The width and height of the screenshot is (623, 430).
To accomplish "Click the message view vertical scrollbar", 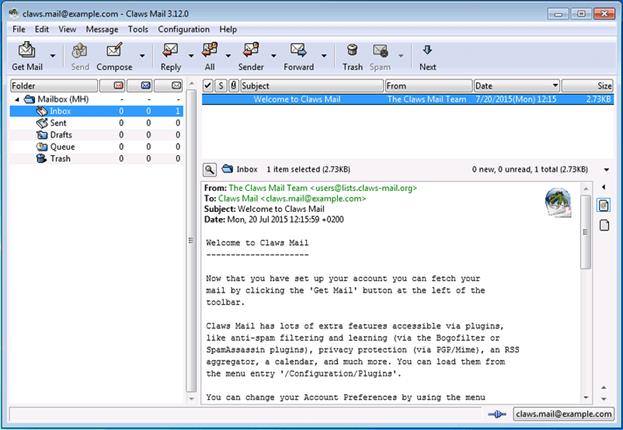I will tap(586, 293).
